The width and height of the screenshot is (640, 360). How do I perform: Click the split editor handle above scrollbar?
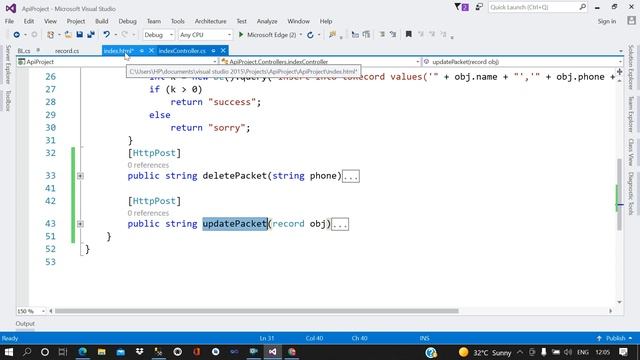coord(620,71)
